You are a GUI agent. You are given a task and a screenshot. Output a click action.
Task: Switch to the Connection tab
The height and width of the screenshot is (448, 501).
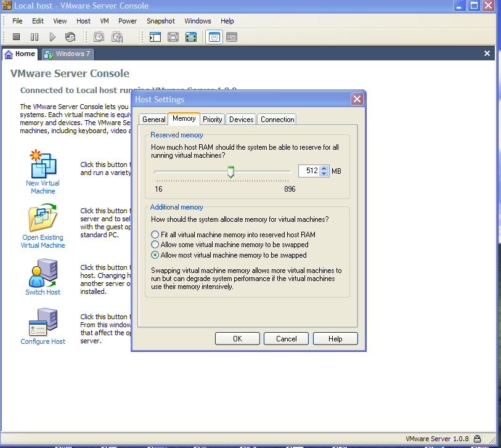pyautogui.click(x=277, y=119)
